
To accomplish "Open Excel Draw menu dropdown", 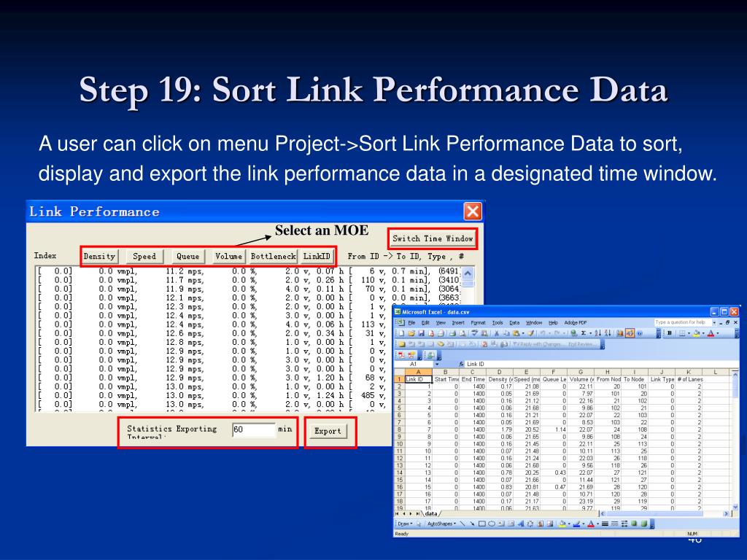I will coord(406,524).
